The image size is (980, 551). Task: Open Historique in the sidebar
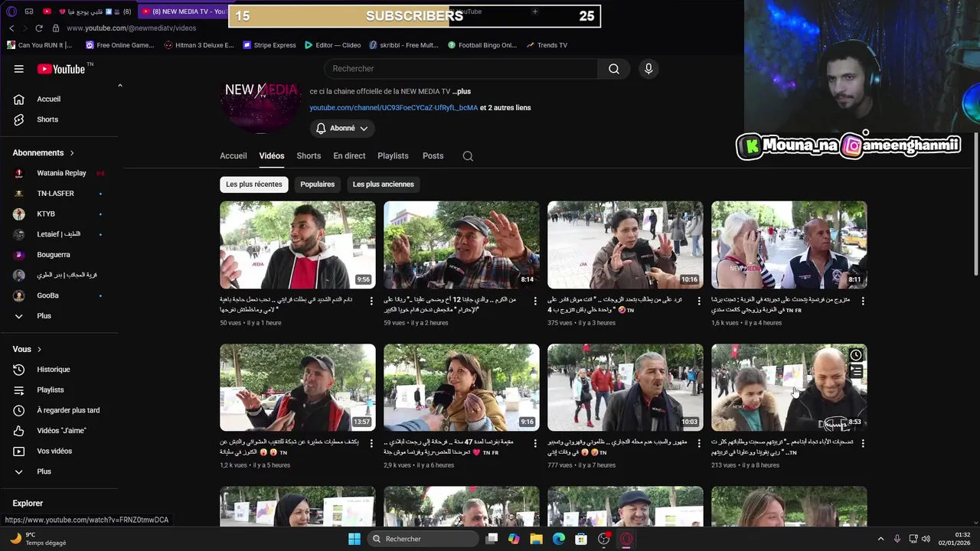click(54, 370)
